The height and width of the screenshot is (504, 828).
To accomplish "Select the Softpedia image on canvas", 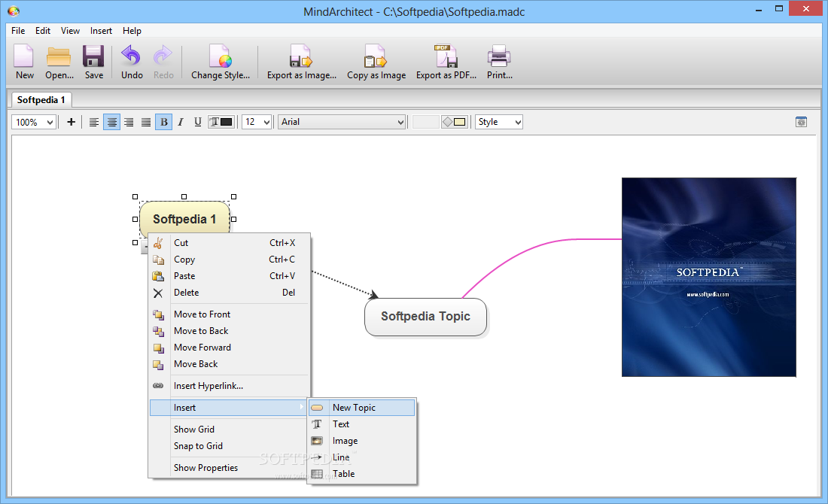I will point(708,277).
